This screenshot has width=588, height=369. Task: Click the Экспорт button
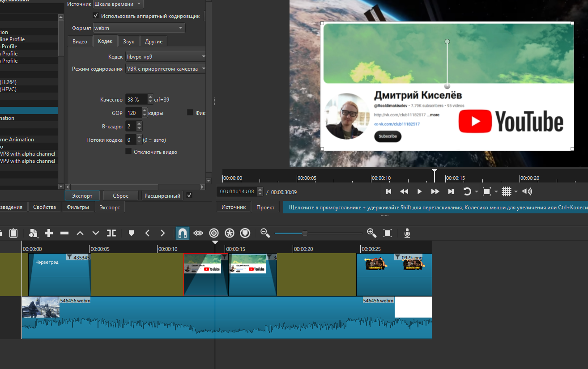pyautogui.click(x=82, y=195)
